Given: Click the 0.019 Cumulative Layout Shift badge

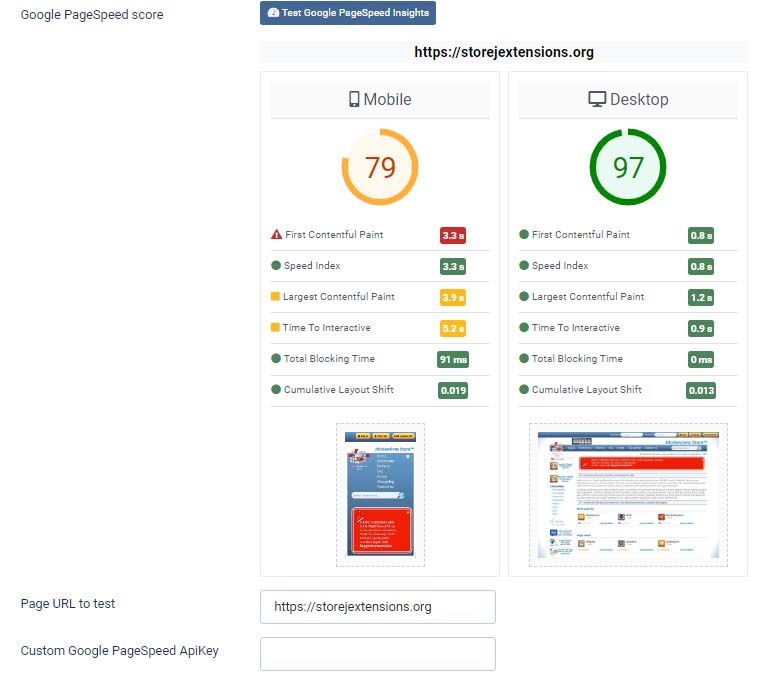Looking at the screenshot, I should (x=453, y=390).
